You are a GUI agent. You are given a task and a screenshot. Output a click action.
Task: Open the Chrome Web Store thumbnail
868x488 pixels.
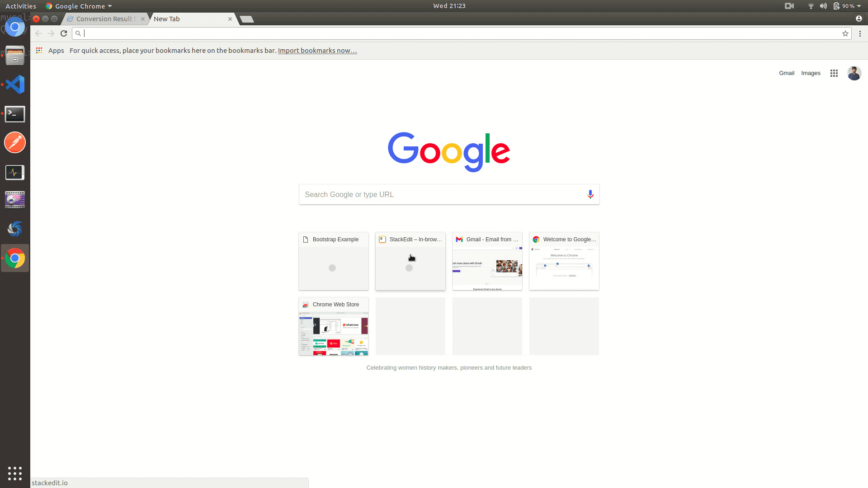(x=334, y=326)
